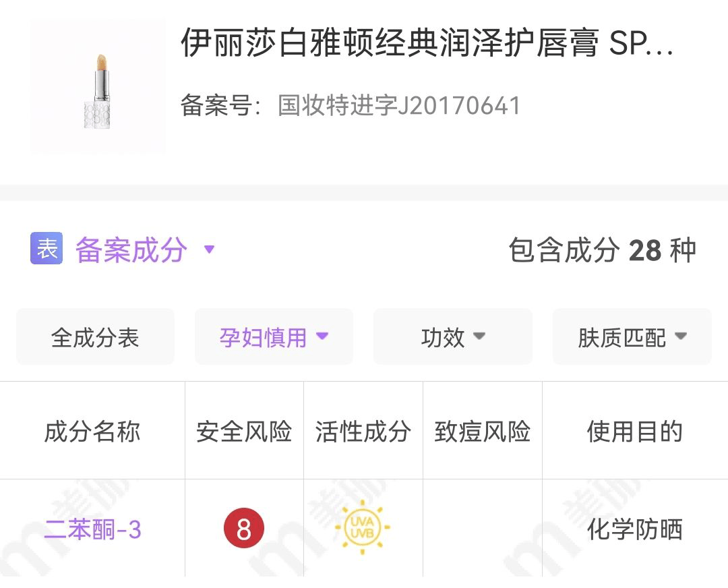Click the 国妆特进字J20170641 registration number
The image size is (728, 588).
(x=399, y=106)
